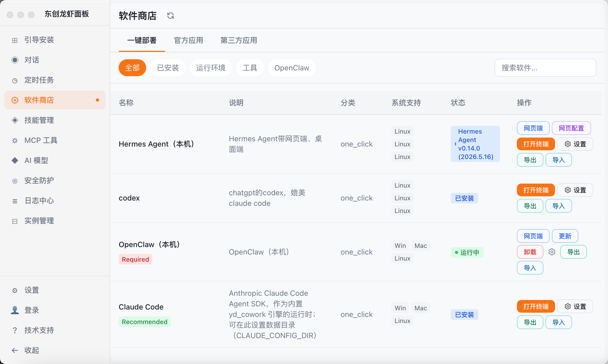Click the 已安装 badge in codex row
Screen dimensions: 608x364
point(464,198)
